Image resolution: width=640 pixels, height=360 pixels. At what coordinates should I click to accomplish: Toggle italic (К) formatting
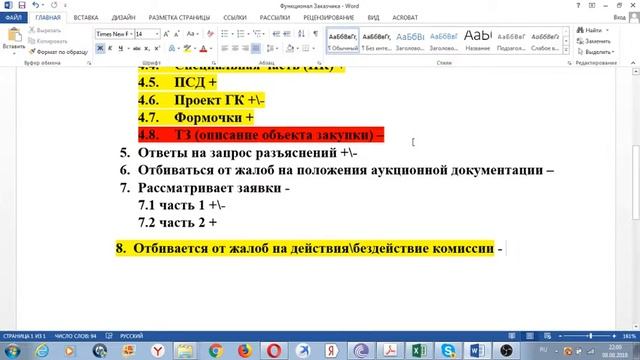click(110, 48)
